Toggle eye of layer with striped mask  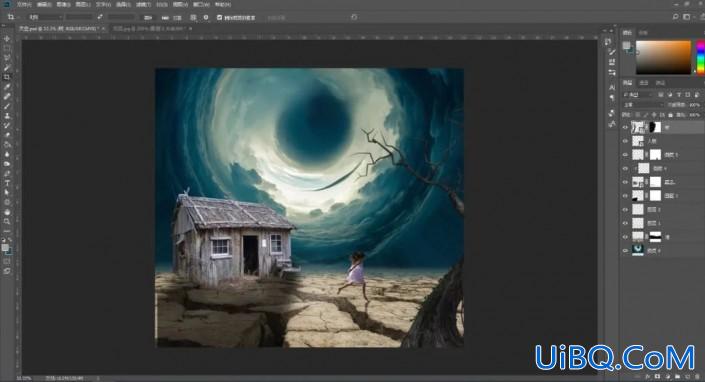[625, 237]
